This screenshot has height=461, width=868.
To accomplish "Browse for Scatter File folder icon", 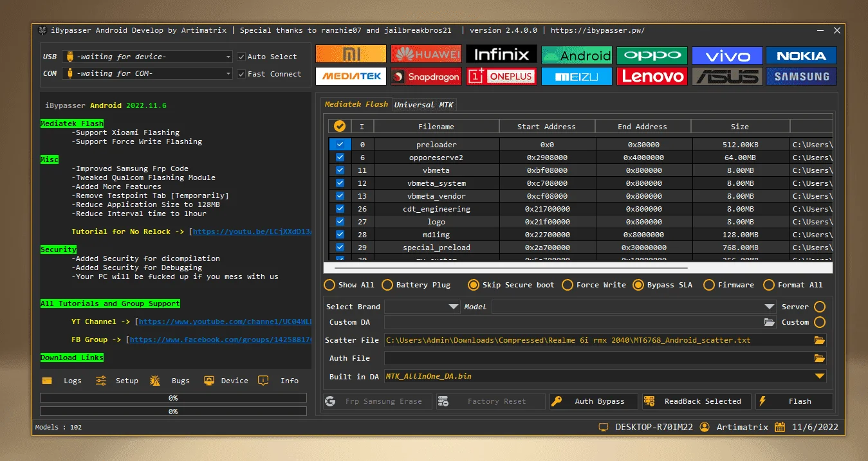I will pos(819,340).
